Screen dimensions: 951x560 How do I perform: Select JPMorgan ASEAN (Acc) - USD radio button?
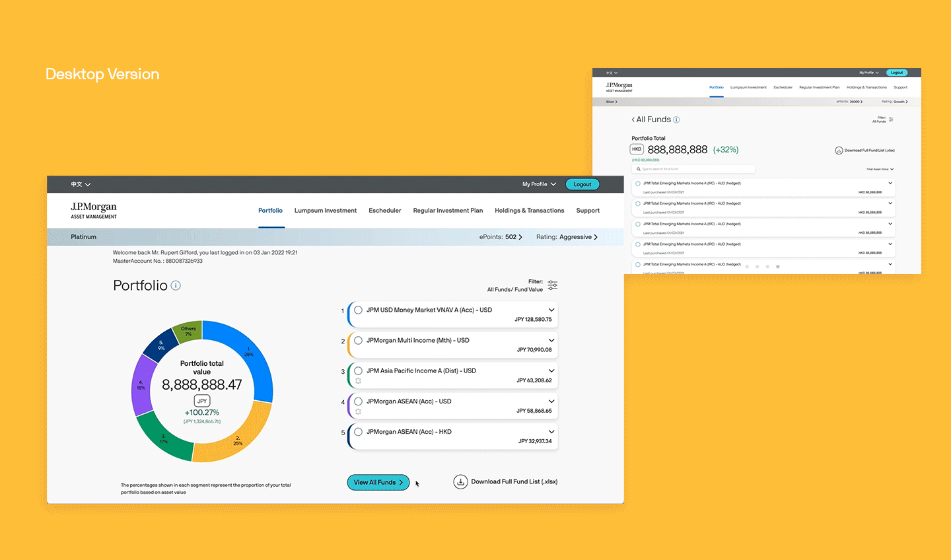[x=358, y=401]
